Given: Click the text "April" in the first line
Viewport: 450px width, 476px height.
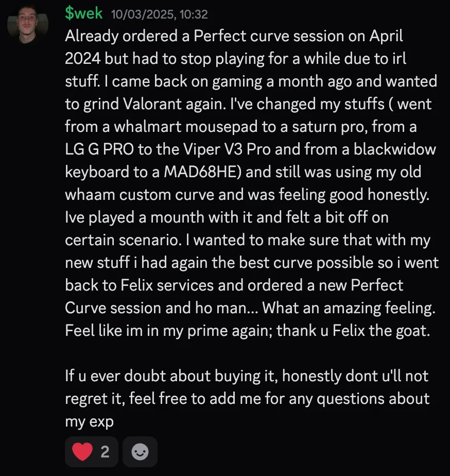Looking at the screenshot, I should click(x=384, y=37).
